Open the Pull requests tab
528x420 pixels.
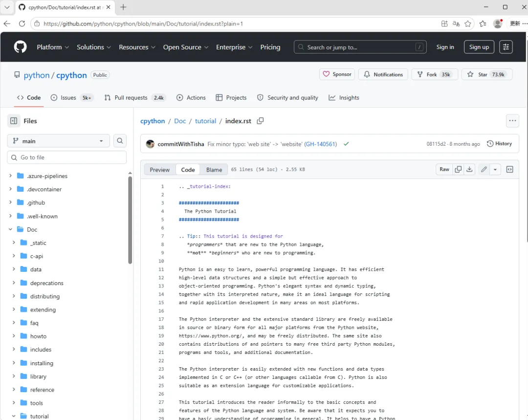[135, 98]
